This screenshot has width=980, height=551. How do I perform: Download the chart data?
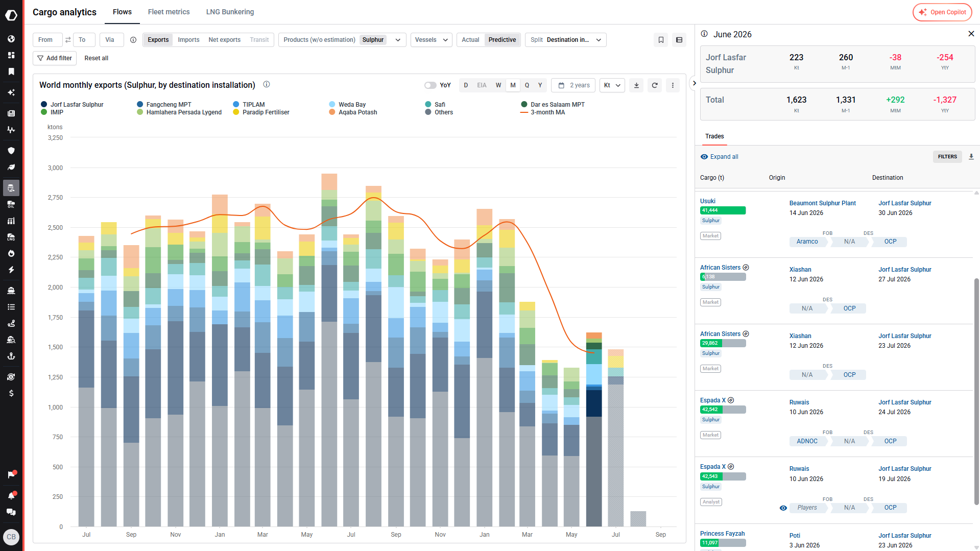point(636,85)
